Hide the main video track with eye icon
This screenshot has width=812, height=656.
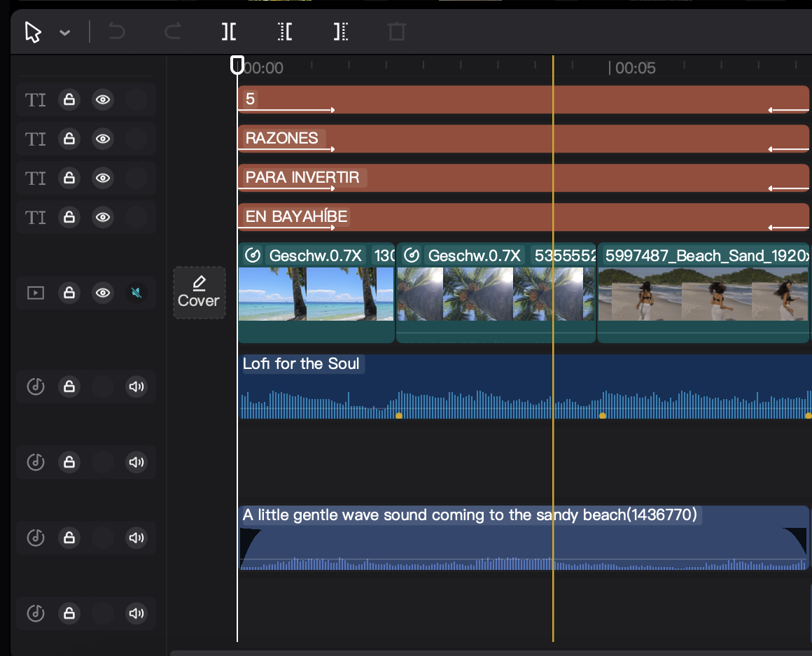(x=104, y=293)
